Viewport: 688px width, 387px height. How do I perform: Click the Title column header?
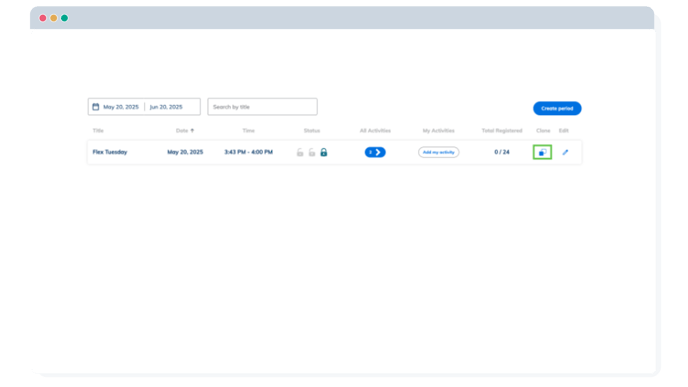(98, 131)
